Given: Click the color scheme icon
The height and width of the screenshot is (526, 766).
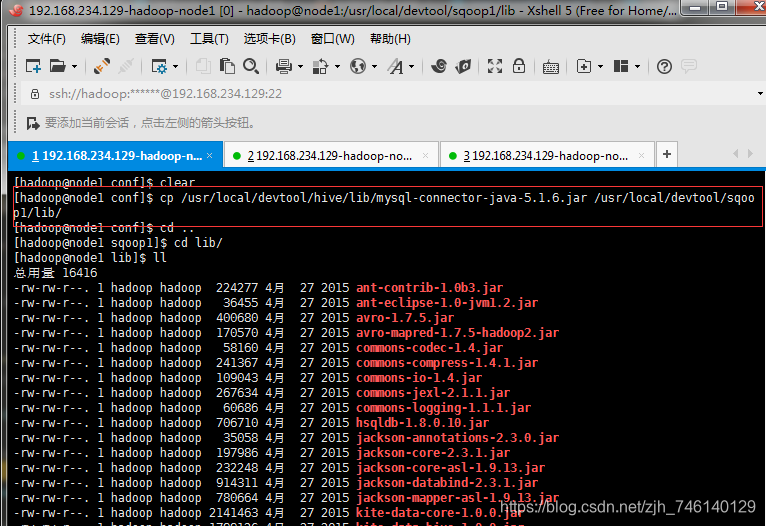Looking at the screenshot, I should coord(320,66).
